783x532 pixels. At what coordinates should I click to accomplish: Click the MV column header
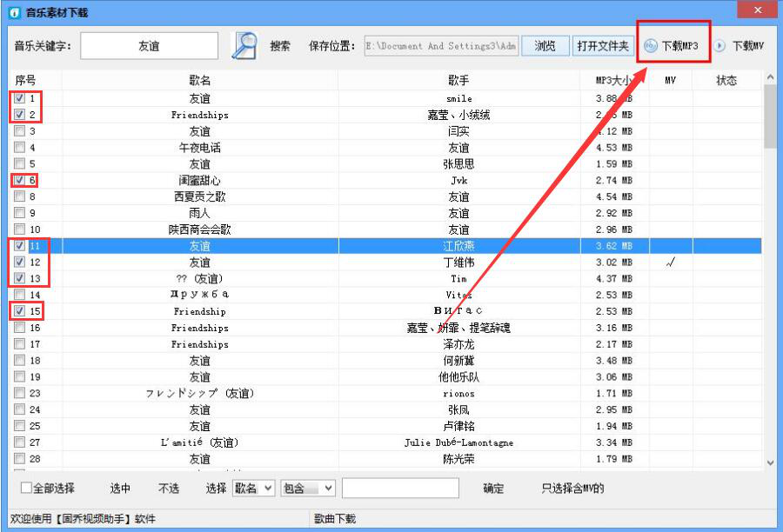(670, 80)
